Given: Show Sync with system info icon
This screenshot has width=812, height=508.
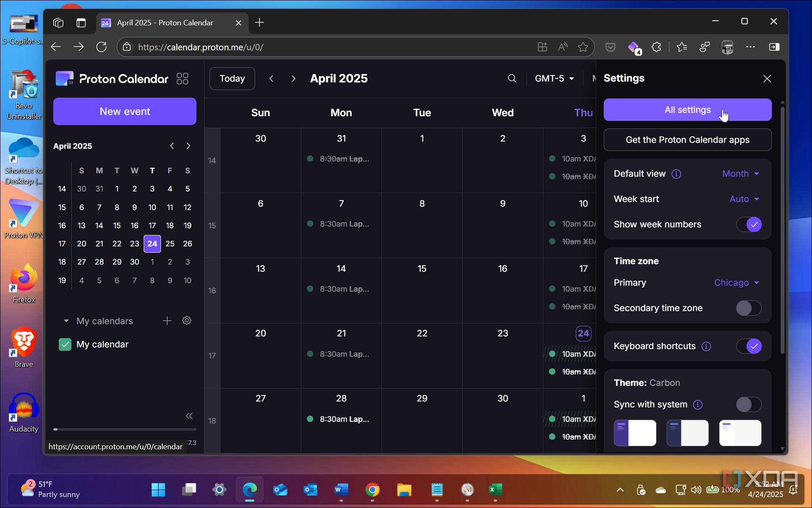Looking at the screenshot, I should point(698,404).
